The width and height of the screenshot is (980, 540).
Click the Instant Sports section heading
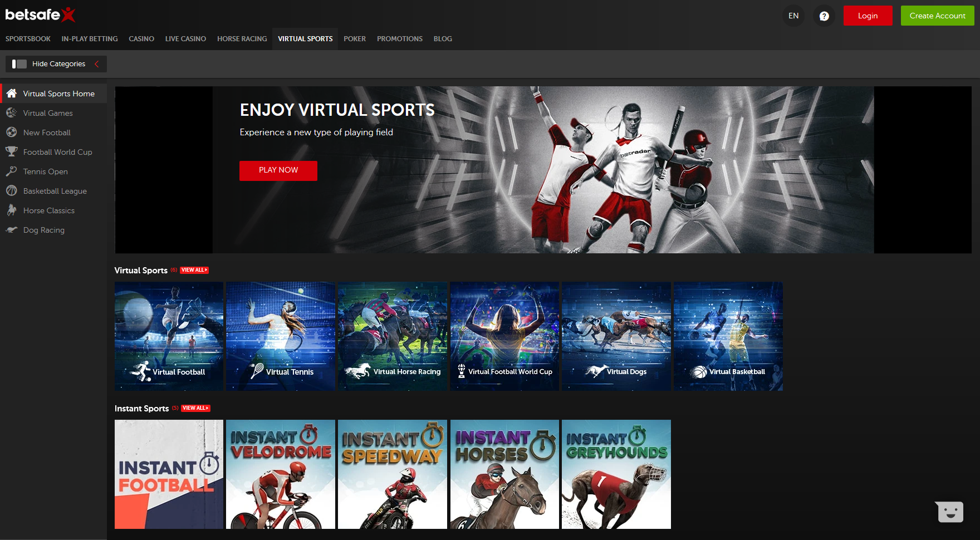tap(141, 408)
